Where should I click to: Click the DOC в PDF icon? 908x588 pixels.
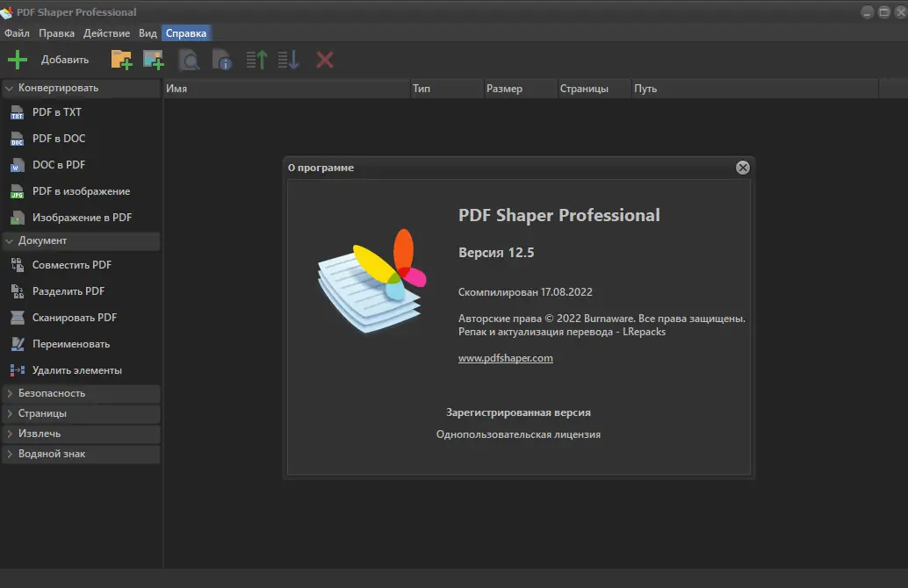(18, 166)
